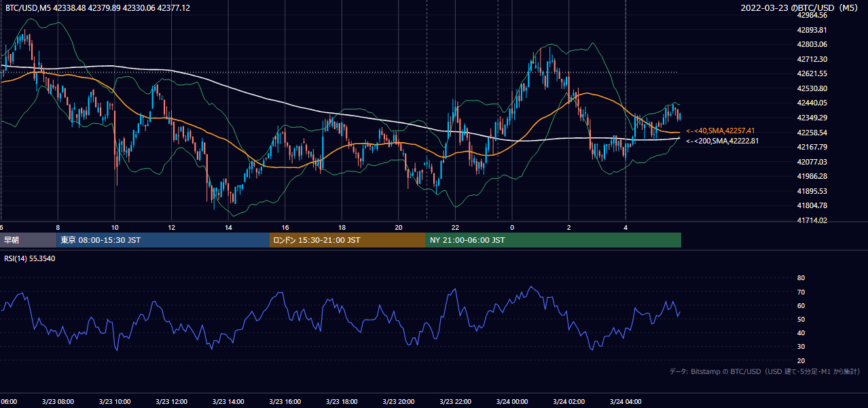868x408 pixels.
Task: Click RSI scale value 50
Action: coord(801,320)
